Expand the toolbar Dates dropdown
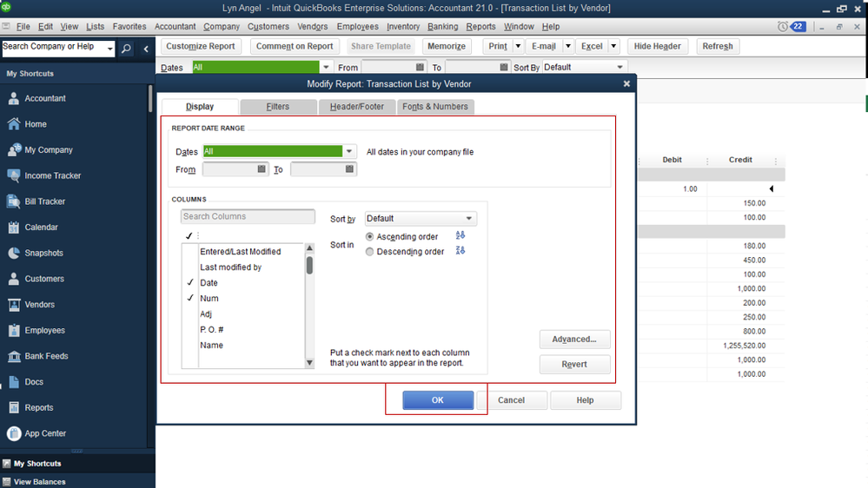Viewport: 868px width, 488px height. (326, 67)
